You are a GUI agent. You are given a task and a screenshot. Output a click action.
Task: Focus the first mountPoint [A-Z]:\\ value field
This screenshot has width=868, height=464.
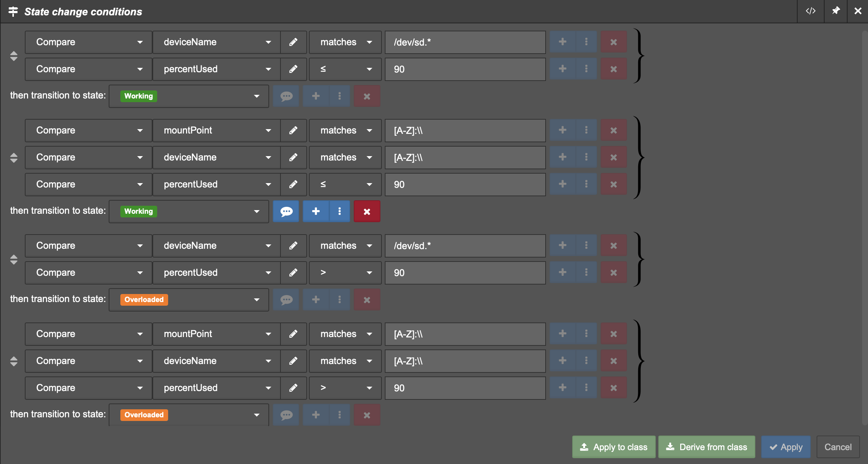(x=465, y=130)
